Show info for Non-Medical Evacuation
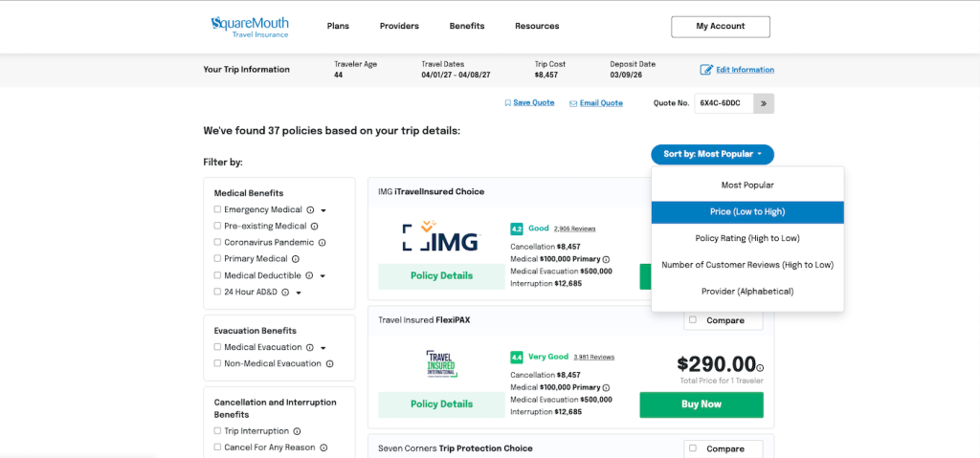This screenshot has width=980, height=458. pyautogui.click(x=330, y=363)
